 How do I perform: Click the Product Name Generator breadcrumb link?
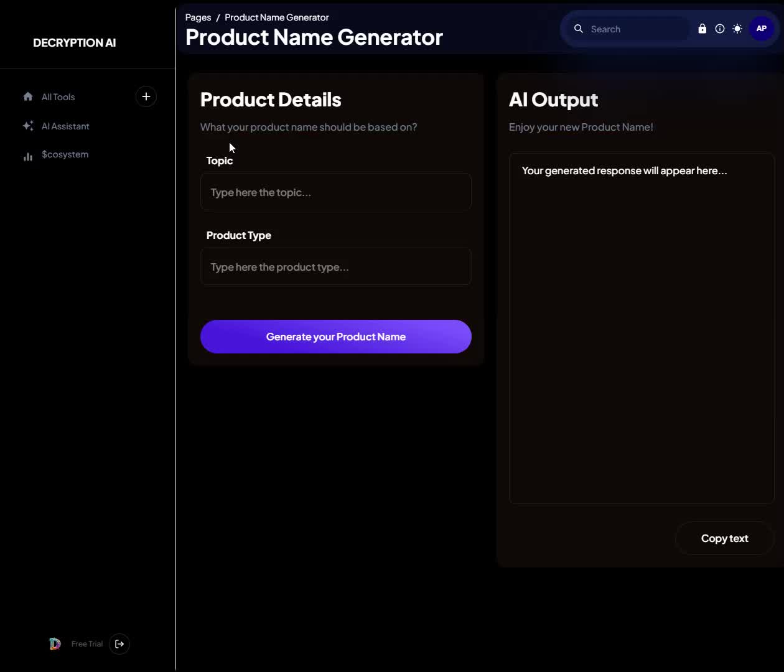pos(277,17)
